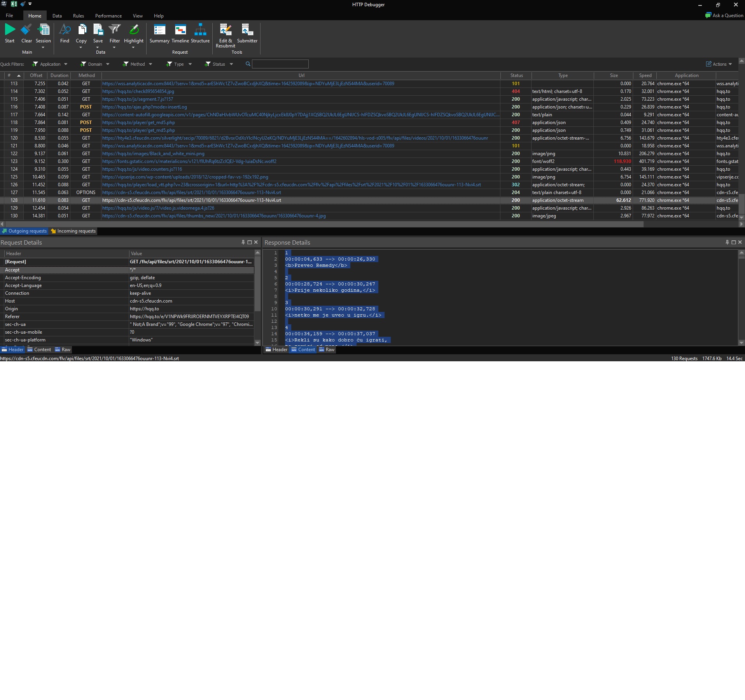Open the Timeline view icon
The image size is (745, 700).
coord(180,30)
